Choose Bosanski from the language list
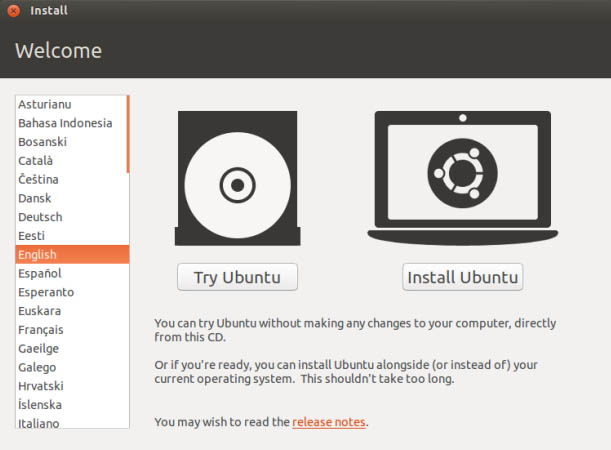 (71, 142)
